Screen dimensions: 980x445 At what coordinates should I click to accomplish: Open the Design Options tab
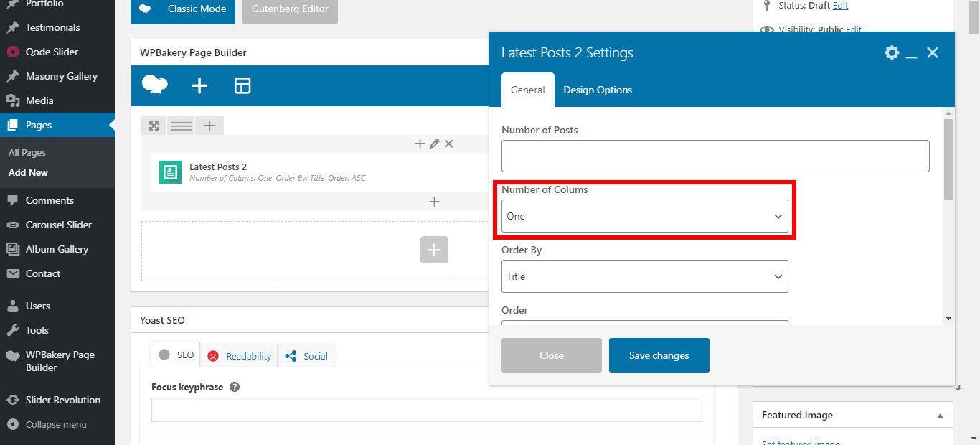click(598, 90)
